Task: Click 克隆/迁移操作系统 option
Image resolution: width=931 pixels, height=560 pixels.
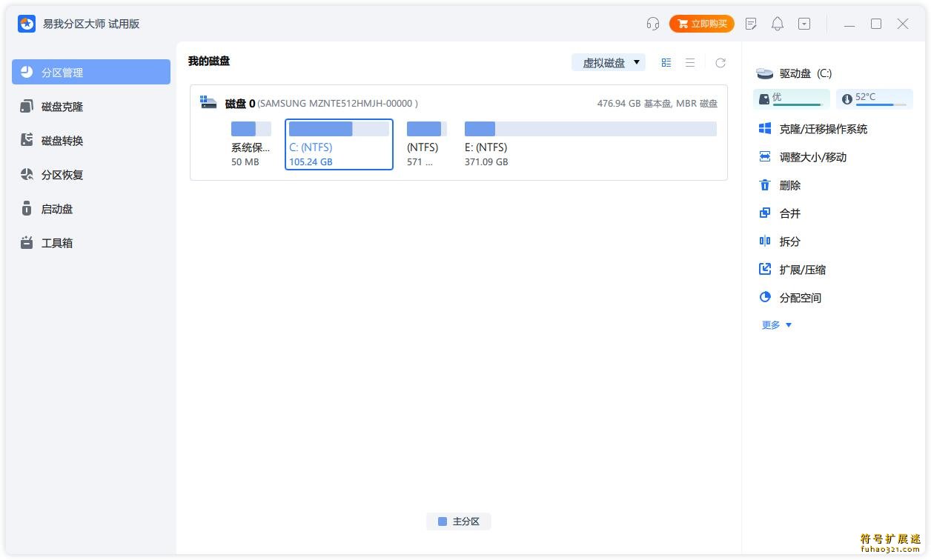Action: [x=824, y=129]
